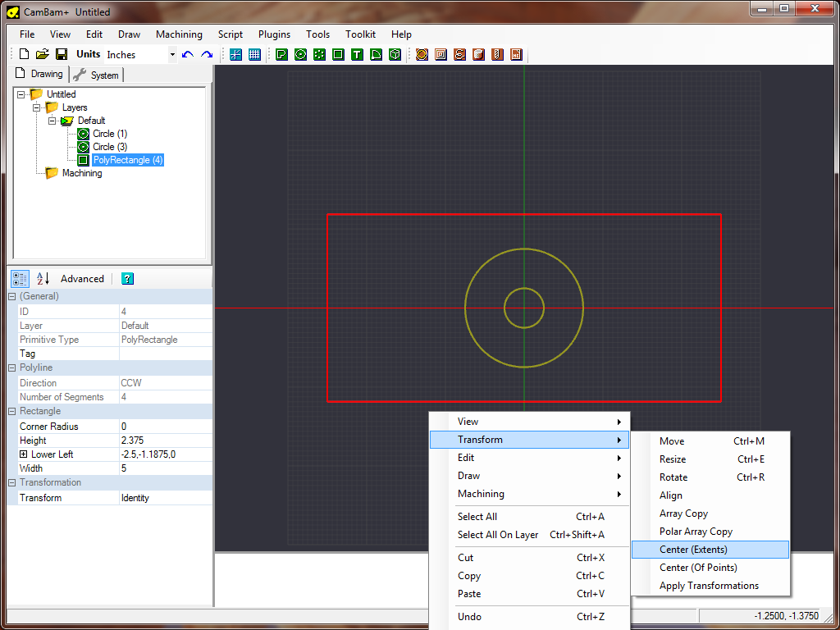Select the Circle draw tool icon
Screen dimensions: 840x630
click(x=300, y=55)
